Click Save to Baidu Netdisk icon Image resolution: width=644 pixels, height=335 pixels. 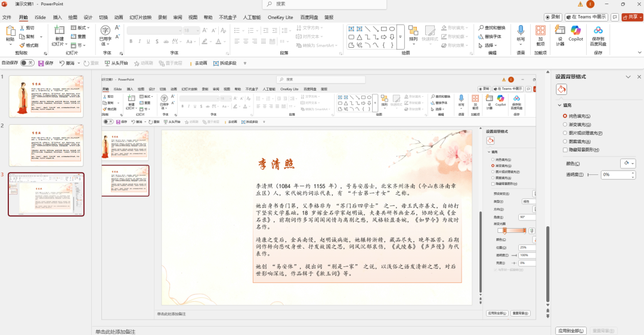[598, 30]
